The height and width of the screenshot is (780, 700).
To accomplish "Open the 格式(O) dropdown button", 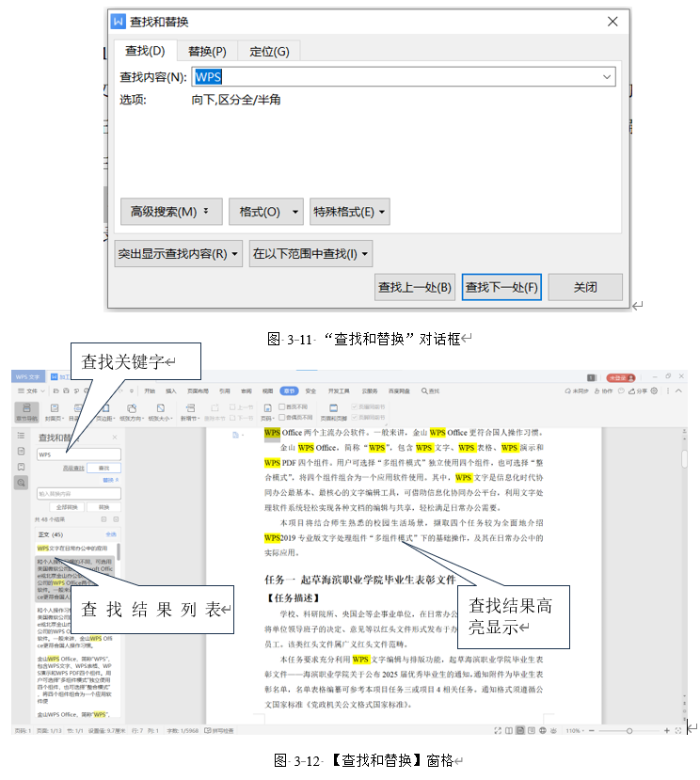I will coord(265,212).
